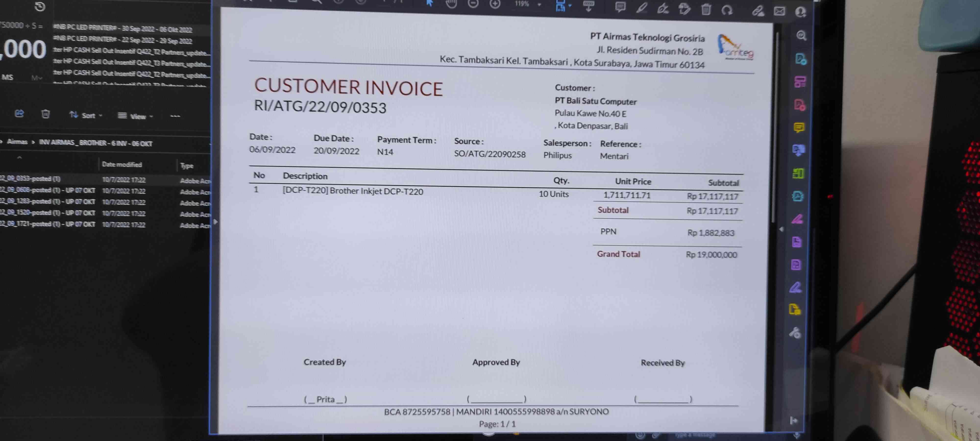The width and height of the screenshot is (980, 441).
Task: Open Export PDF tool in right pane
Action: [x=800, y=59]
